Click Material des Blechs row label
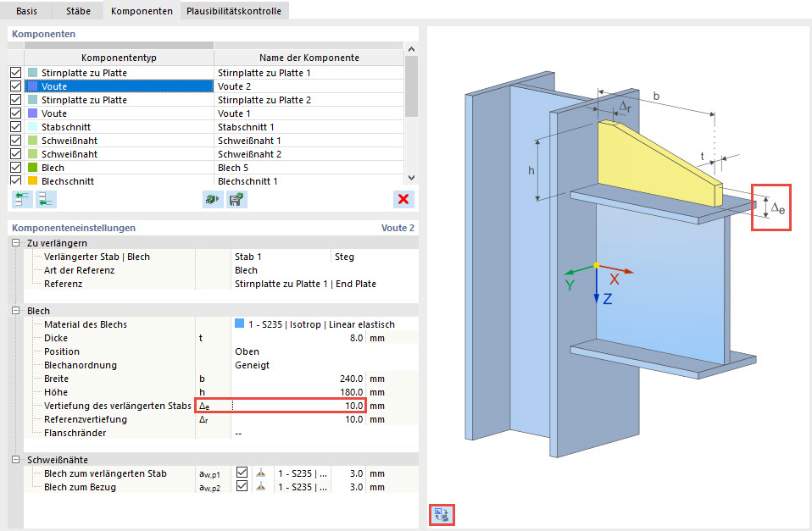 coord(86,324)
